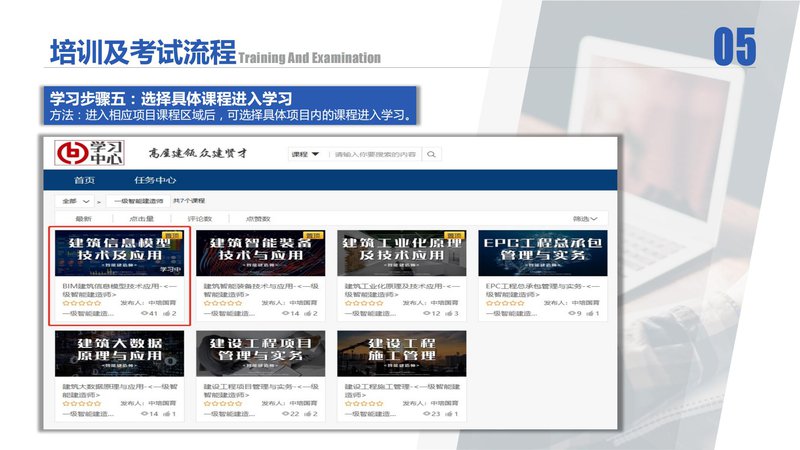Click the 高屋建瓴 众建贤才 slogan
This screenshot has width=800, height=450.
click(x=198, y=153)
